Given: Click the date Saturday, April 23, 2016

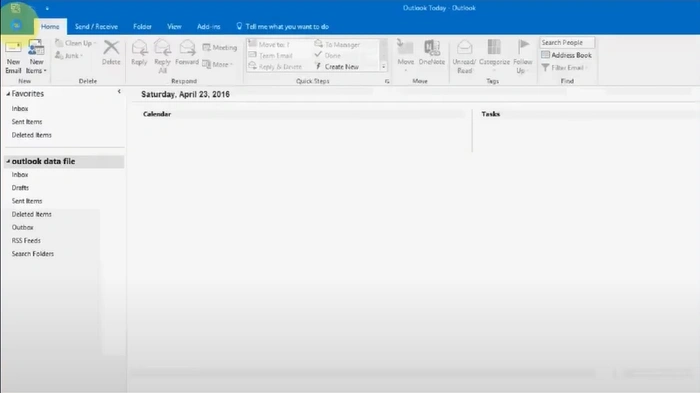Looking at the screenshot, I should (185, 94).
